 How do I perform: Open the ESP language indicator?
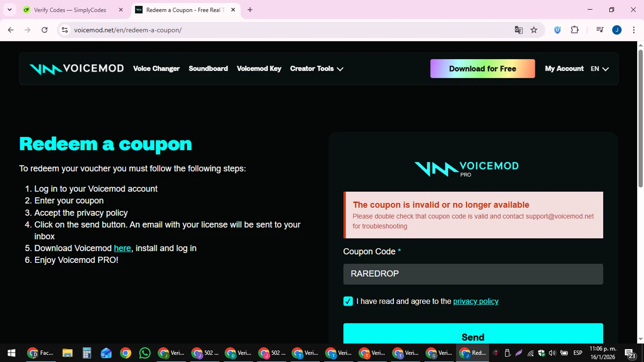578,353
